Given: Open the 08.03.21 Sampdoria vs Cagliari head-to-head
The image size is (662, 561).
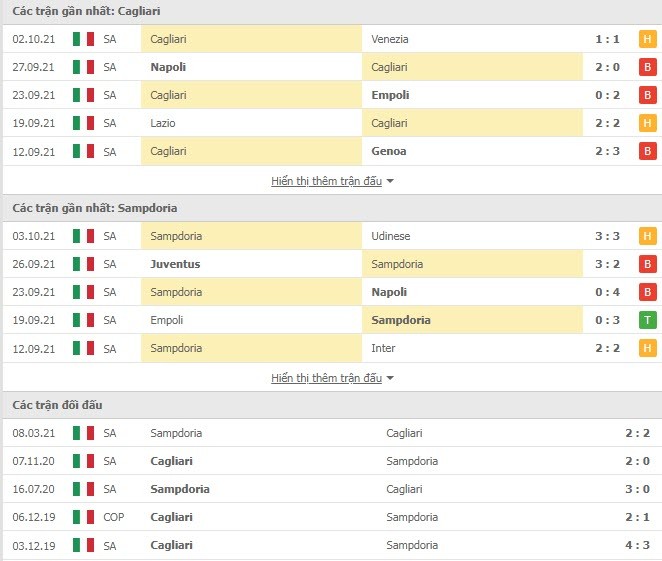Looking at the screenshot, I should coord(331,433).
